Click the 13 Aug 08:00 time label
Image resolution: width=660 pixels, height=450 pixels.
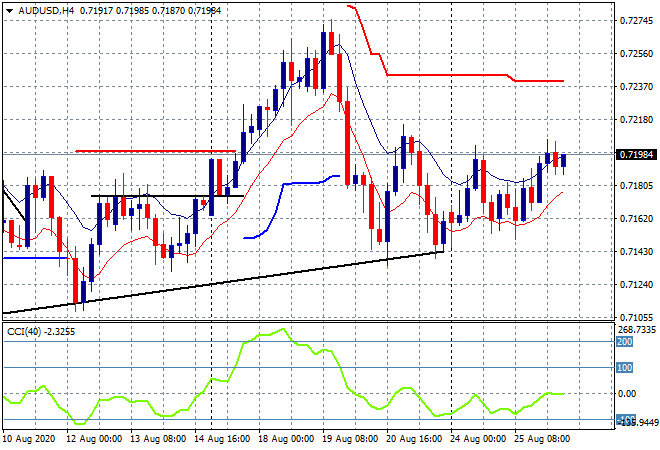(158, 439)
